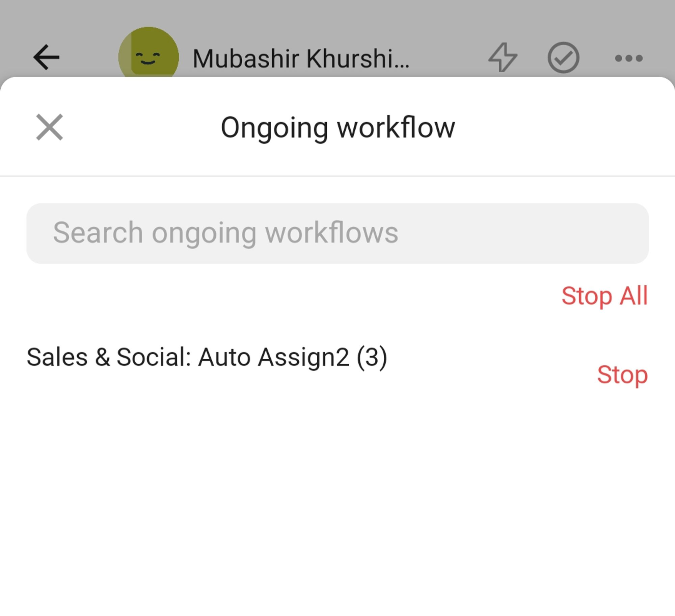The height and width of the screenshot is (616, 675).
Task: Select Sales & Social: Auto Assign2 entry
Action: [207, 357]
